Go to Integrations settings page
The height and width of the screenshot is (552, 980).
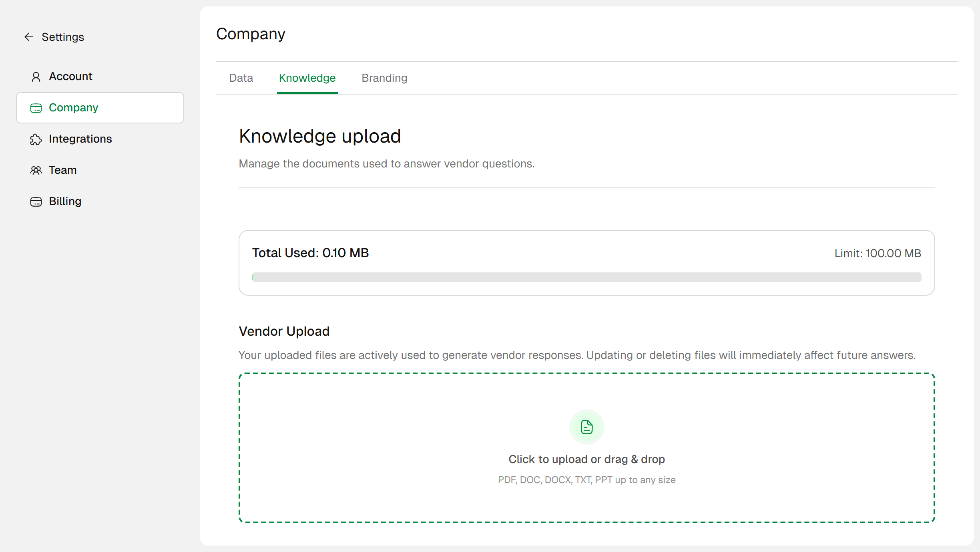(x=80, y=139)
